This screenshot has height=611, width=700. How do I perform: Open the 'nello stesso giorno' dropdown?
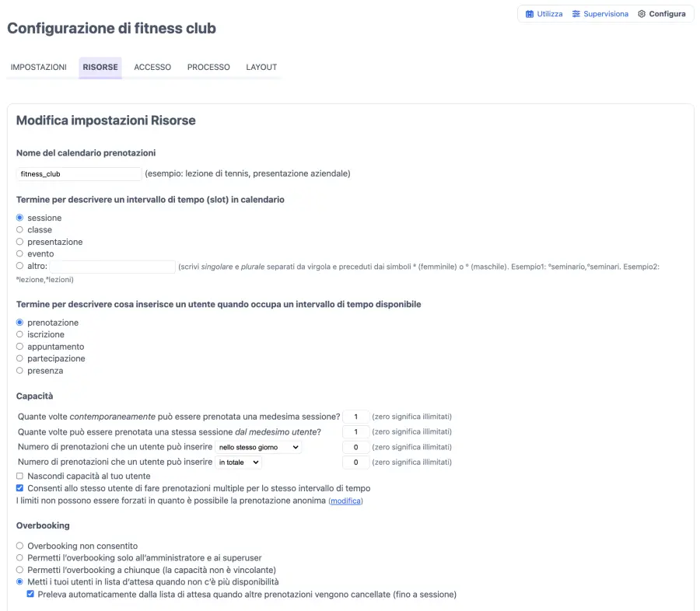[x=258, y=447]
